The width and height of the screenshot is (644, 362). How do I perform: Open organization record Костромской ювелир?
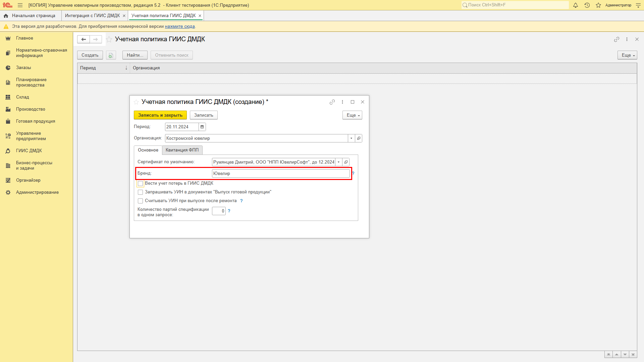(359, 138)
